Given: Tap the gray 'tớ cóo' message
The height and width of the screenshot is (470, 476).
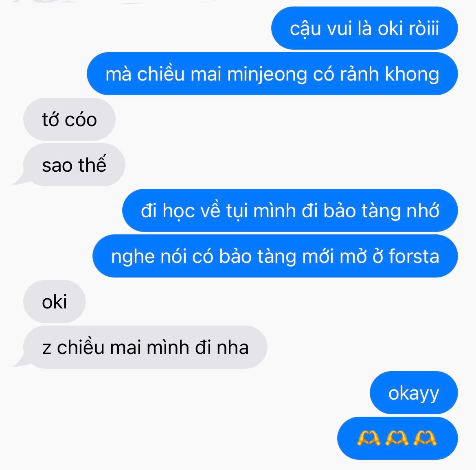Looking at the screenshot, I should coord(69,119).
